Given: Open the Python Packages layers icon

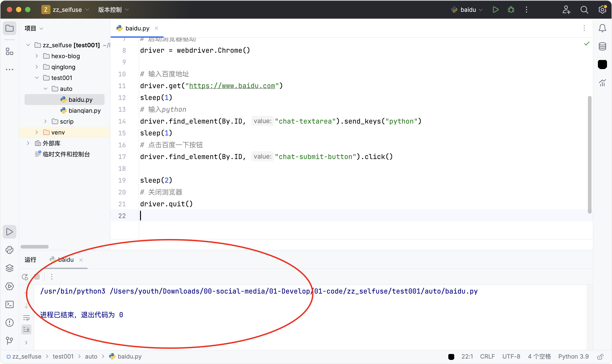Looking at the screenshot, I should pyautogui.click(x=9, y=268).
